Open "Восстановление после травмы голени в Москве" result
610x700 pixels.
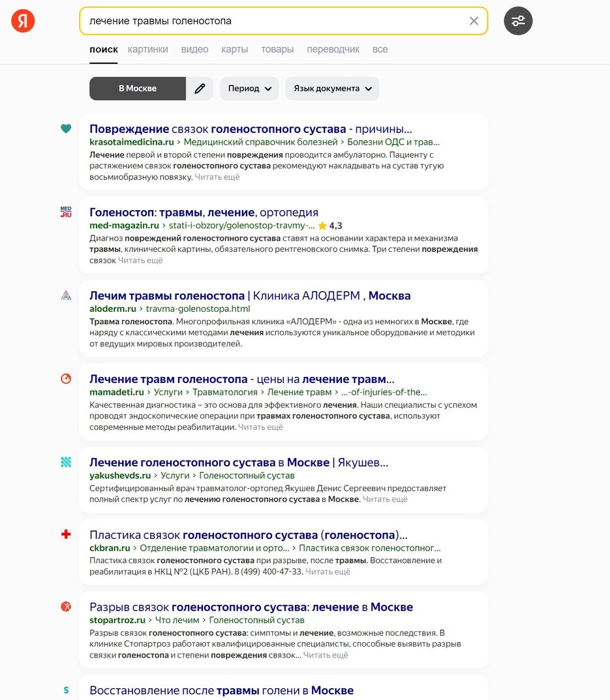[x=222, y=690]
